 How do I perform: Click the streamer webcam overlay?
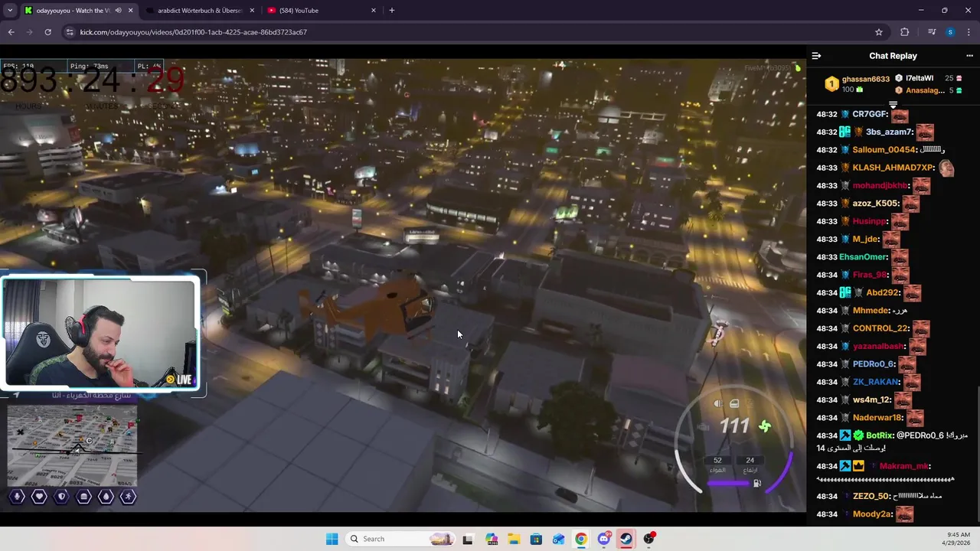pos(100,333)
